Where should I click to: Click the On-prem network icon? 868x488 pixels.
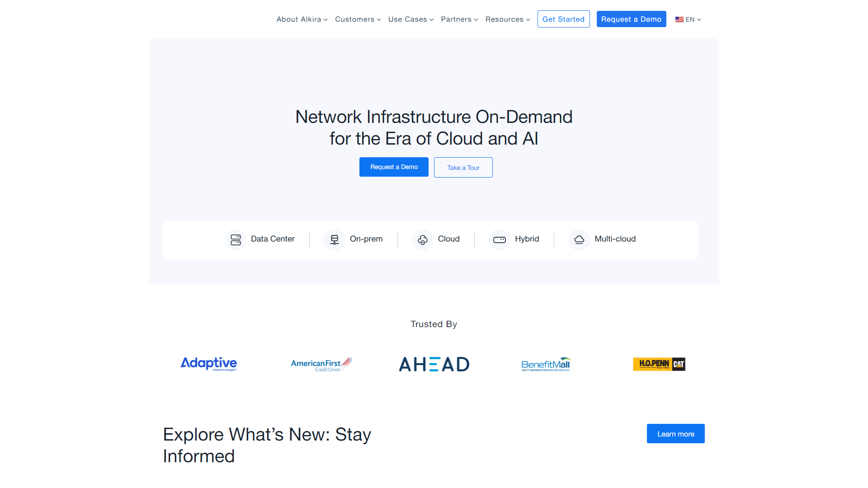(335, 239)
